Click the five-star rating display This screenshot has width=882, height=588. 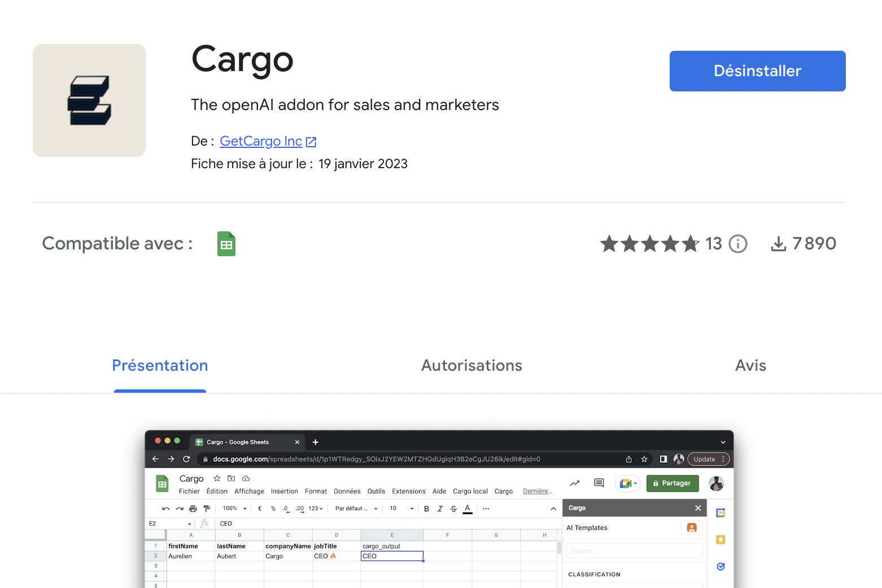coord(649,243)
